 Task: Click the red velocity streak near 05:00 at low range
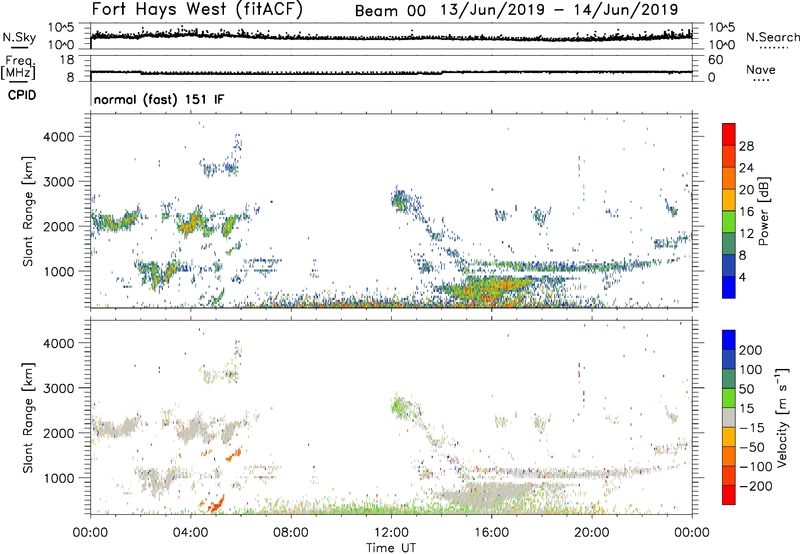tap(216, 504)
